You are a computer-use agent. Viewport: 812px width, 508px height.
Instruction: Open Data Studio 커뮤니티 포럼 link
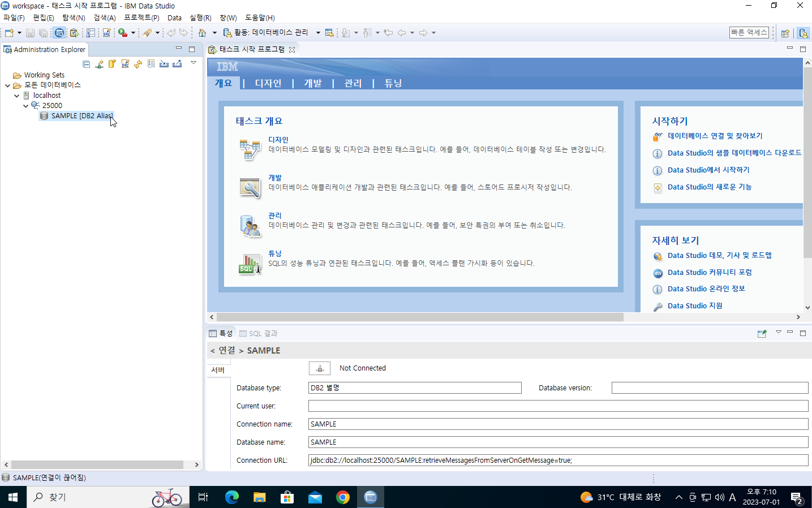(710, 272)
